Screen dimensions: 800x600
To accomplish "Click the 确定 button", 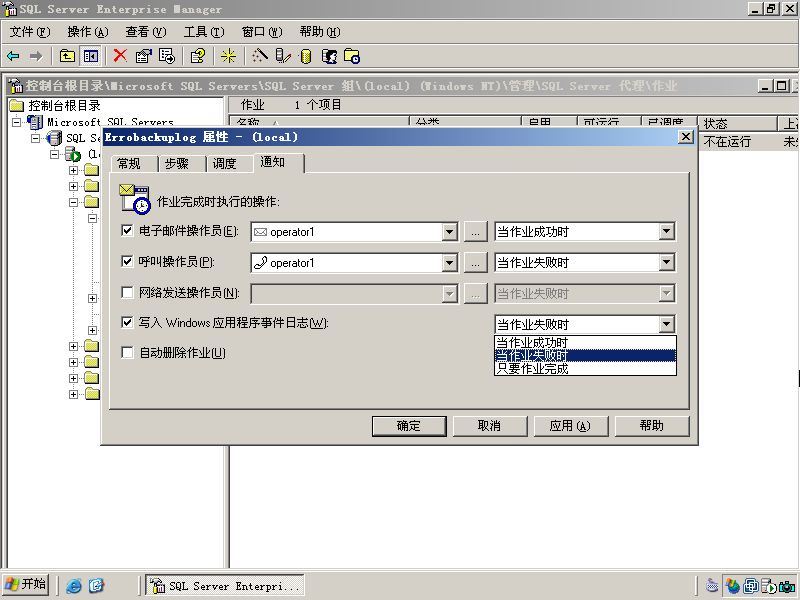I will coord(409,426).
